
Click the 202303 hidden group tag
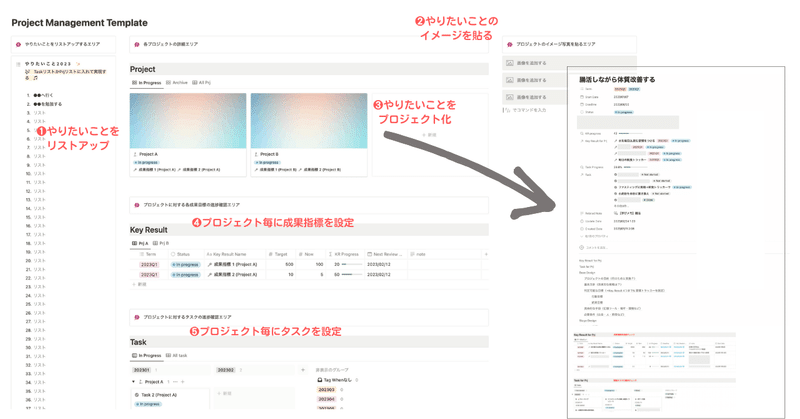pos(327,390)
